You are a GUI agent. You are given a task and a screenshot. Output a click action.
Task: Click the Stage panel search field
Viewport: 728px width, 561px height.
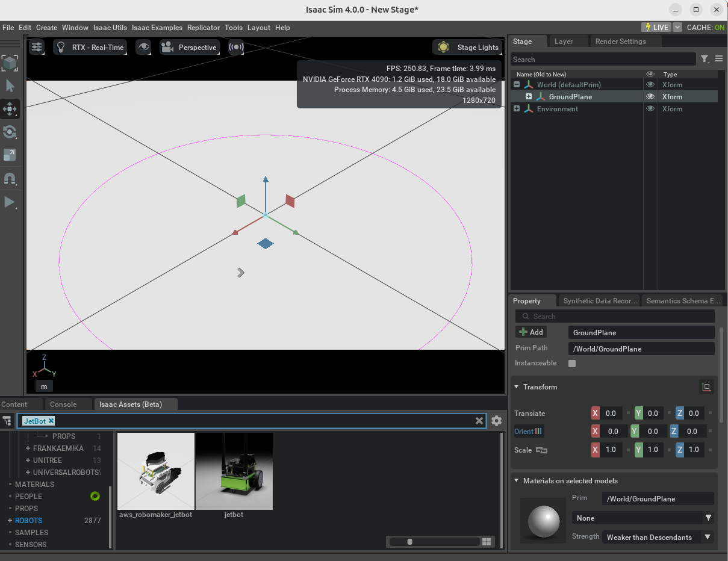[603, 60]
